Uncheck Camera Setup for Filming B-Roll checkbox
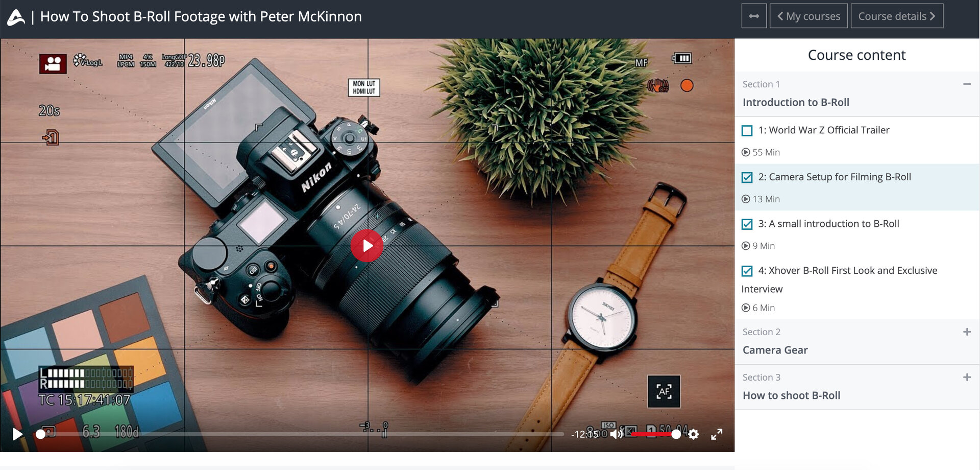980x470 pixels. pyautogui.click(x=747, y=177)
